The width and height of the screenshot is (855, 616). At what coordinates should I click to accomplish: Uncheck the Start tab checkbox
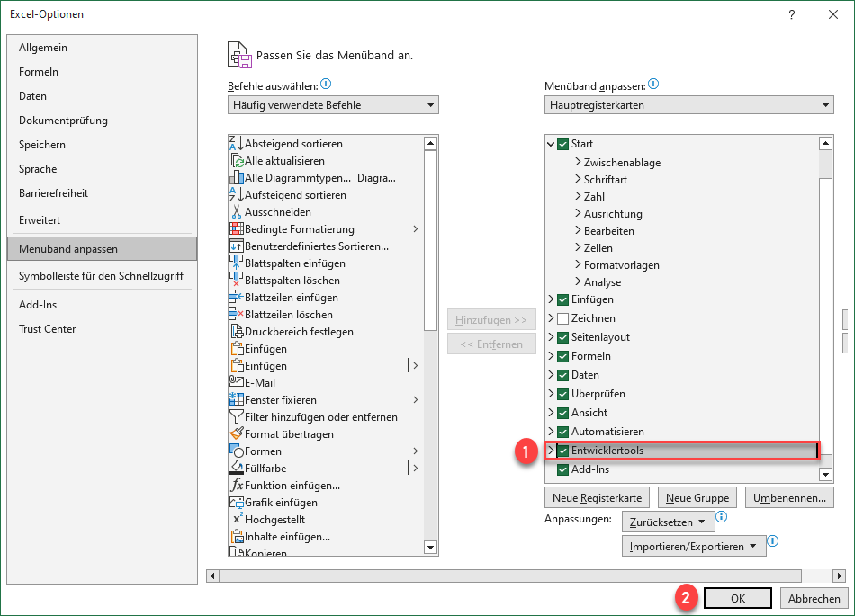click(562, 144)
